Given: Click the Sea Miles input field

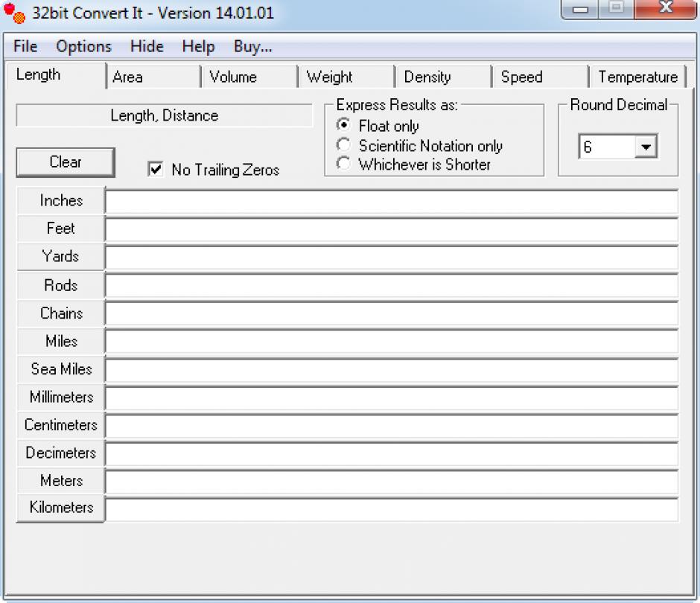Looking at the screenshot, I should click(392, 369).
